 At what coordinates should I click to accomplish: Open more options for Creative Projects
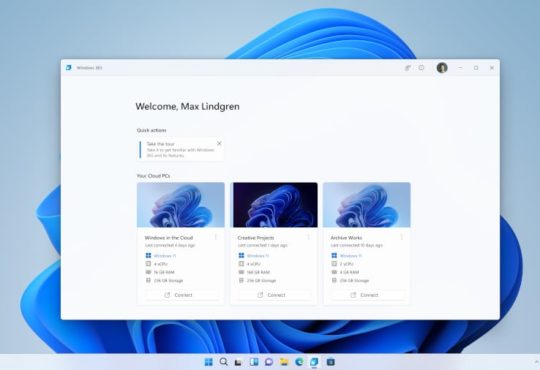point(309,237)
